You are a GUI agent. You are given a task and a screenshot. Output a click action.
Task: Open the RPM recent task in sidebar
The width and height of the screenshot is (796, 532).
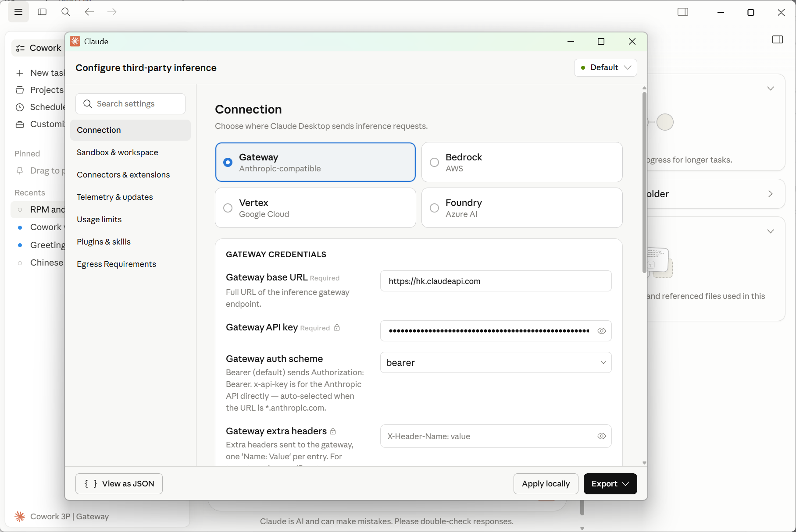39,210
